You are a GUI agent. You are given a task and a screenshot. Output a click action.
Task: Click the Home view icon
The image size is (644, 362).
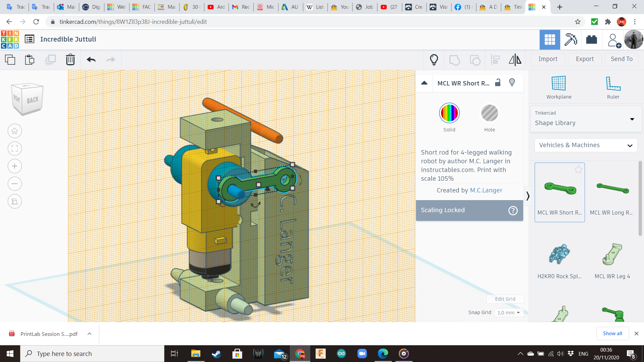(14, 131)
